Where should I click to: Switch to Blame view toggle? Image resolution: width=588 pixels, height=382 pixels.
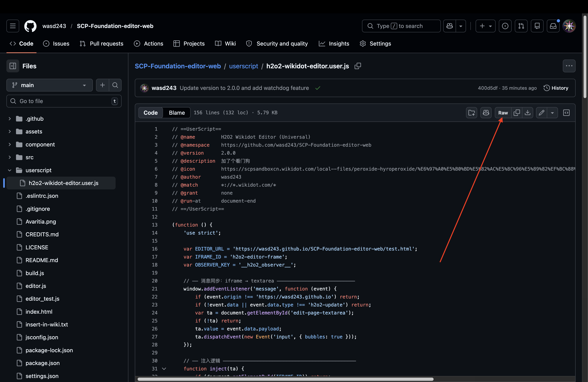click(177, 113)
